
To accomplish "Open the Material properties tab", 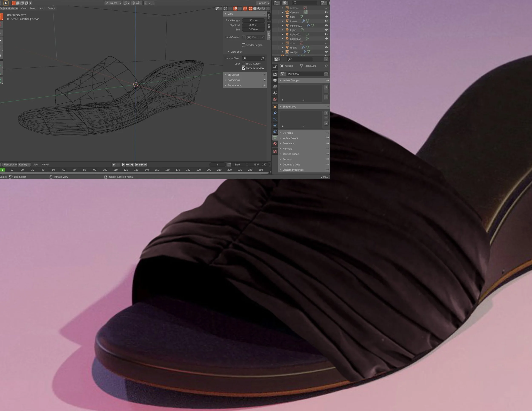I will click(275, 144).
